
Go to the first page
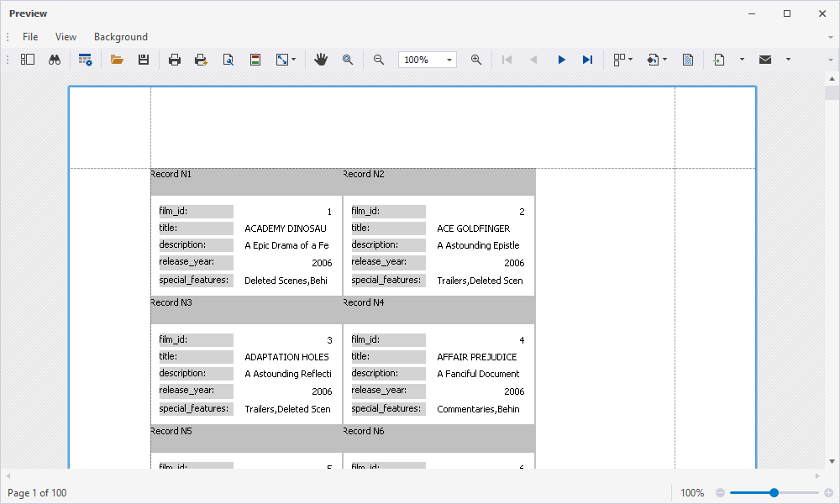click(507, 60)
